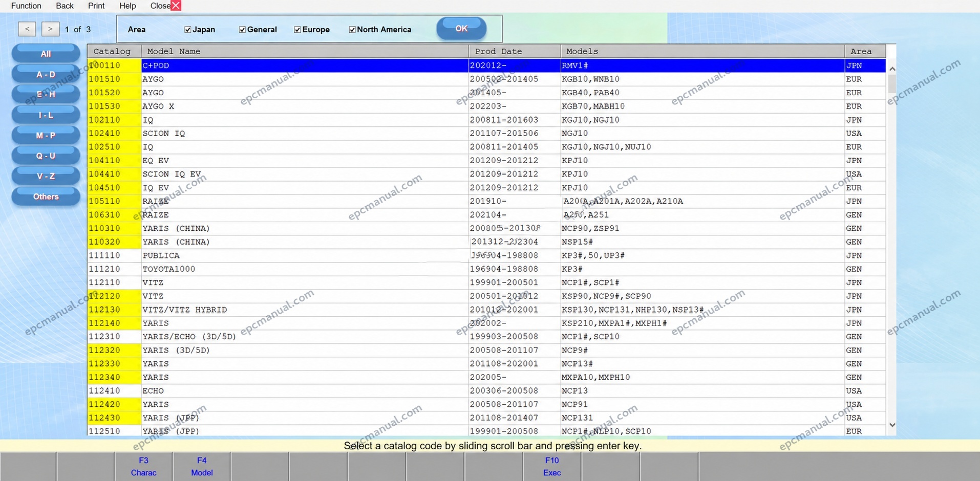
Task: Select the ECHO model row
Action: coord(486,391)
